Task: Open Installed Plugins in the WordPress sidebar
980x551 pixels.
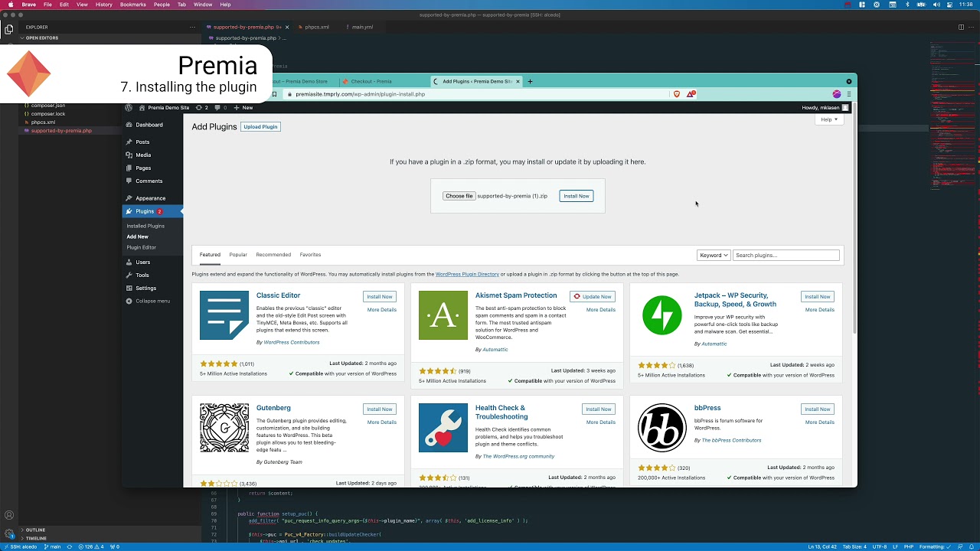Action: 145,226
